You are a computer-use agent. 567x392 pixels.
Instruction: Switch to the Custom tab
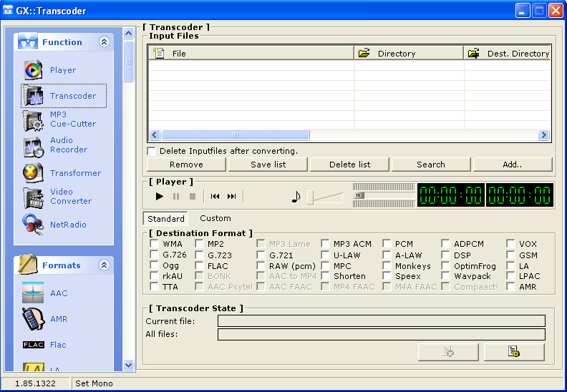[215, 218]
